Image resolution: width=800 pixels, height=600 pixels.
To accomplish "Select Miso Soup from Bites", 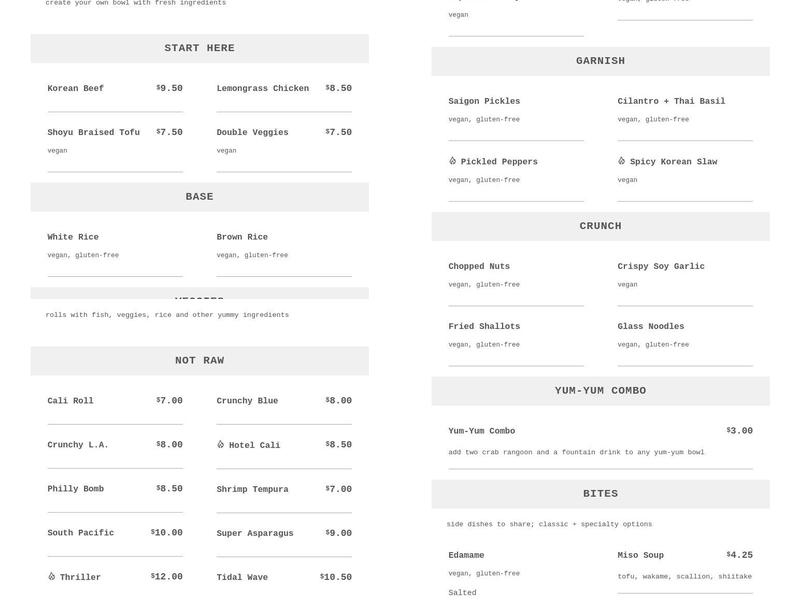I will 640,555.
